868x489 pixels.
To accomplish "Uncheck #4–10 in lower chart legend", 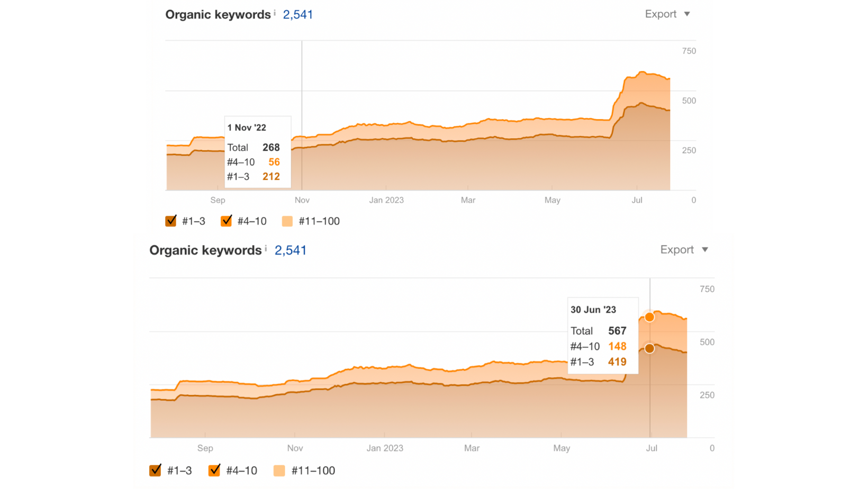I will pyautogui.click(x=214, y=470).
